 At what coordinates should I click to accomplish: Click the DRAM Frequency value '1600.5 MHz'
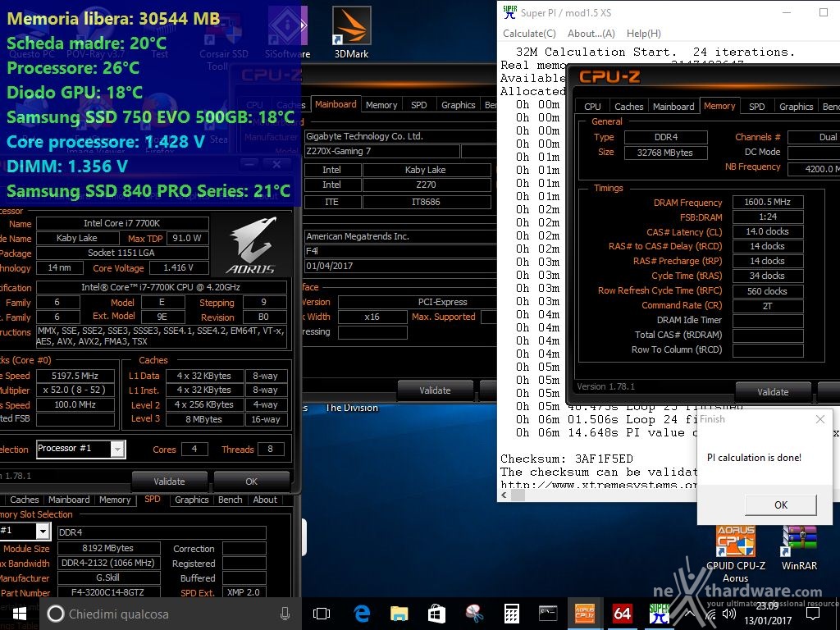pos(767,202)
